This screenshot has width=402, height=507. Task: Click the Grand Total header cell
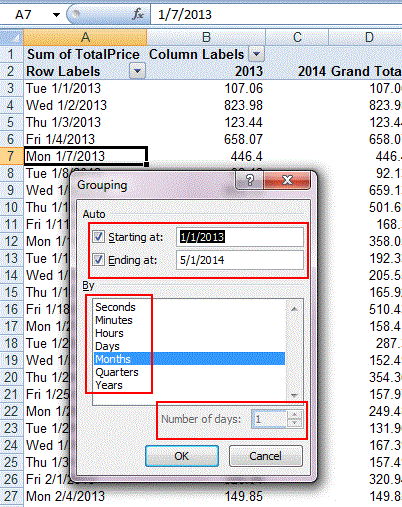tap(366, 71)
